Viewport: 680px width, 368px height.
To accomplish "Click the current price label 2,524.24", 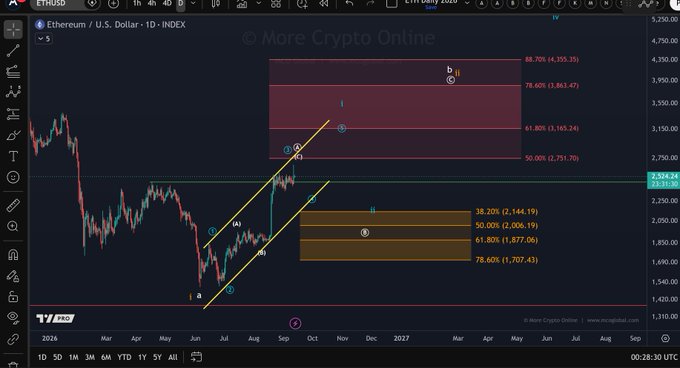I will pyautogui.click(x=664, y=176).
